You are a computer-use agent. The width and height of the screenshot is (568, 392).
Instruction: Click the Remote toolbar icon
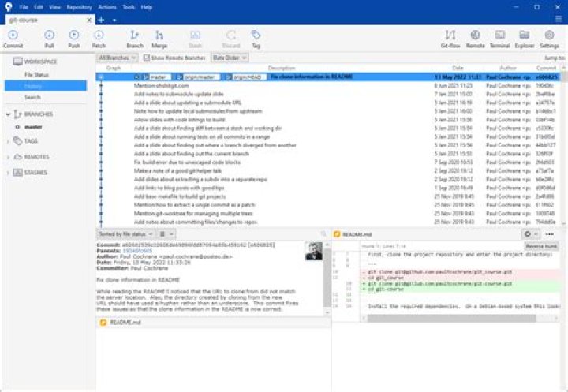(475, 39)
